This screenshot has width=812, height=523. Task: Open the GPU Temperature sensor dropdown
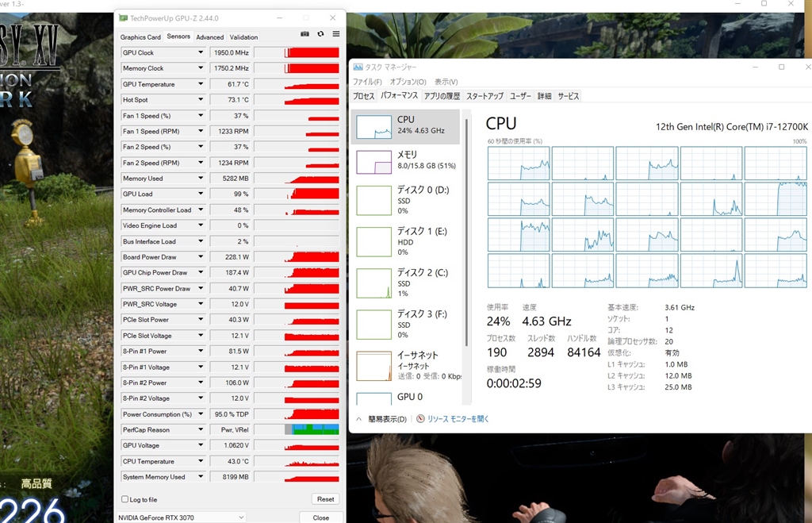pyautogui.click(x=201, y=84)
